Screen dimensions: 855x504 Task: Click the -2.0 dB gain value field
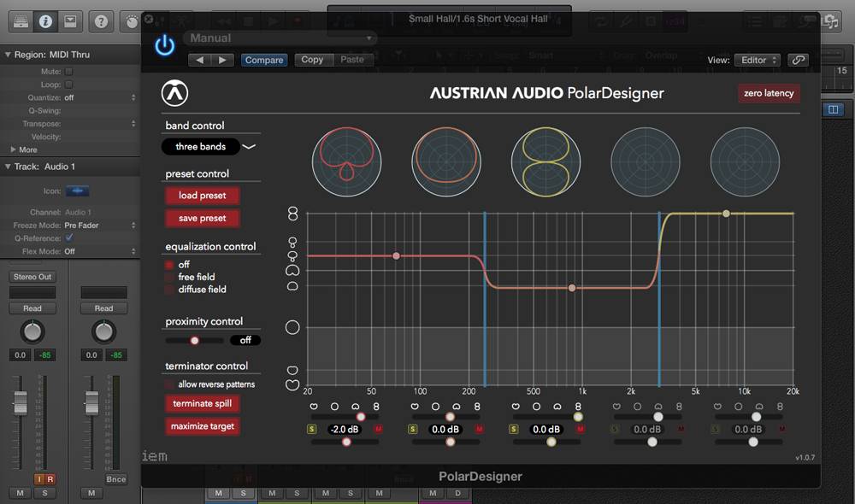tap(345, 430)
